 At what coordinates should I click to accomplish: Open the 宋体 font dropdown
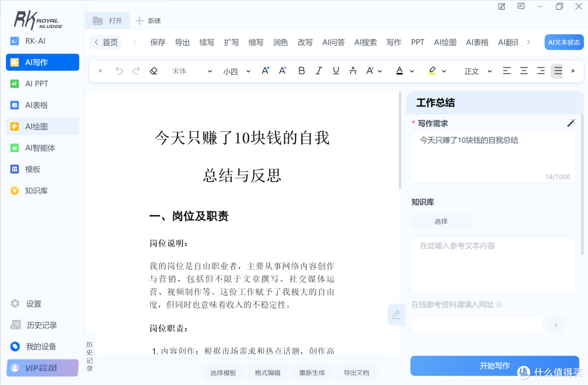click(x=192, y=71)
